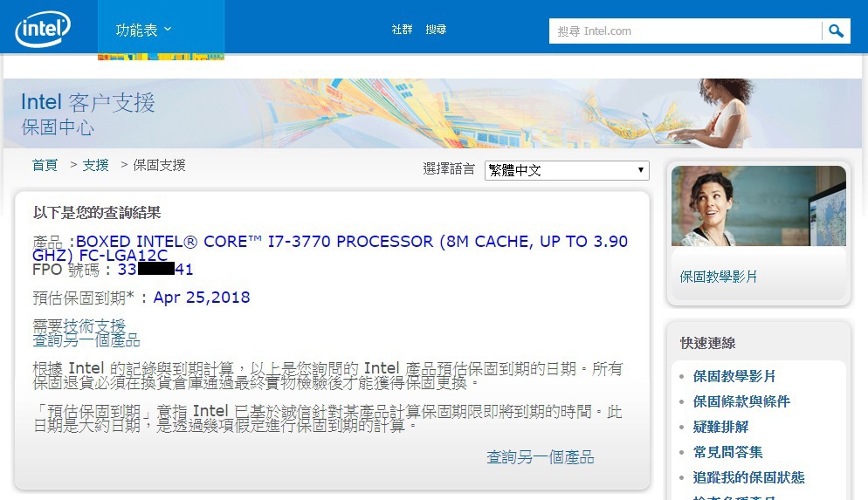Screen dimensions: 868x500
Task: Click 查詢另一個產品 link at panel bottom
Action: (541, 457)
